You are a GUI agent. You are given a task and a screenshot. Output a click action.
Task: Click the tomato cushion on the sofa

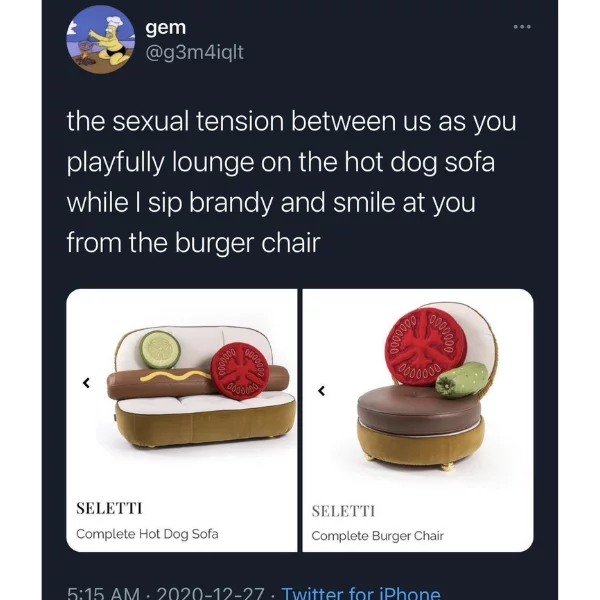tap(240, 371)
